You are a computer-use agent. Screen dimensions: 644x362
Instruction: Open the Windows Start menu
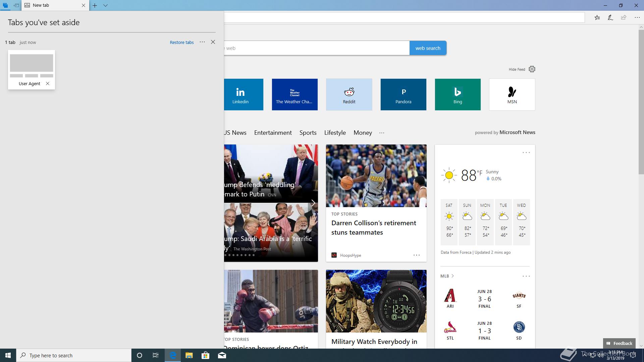point(8,355)
